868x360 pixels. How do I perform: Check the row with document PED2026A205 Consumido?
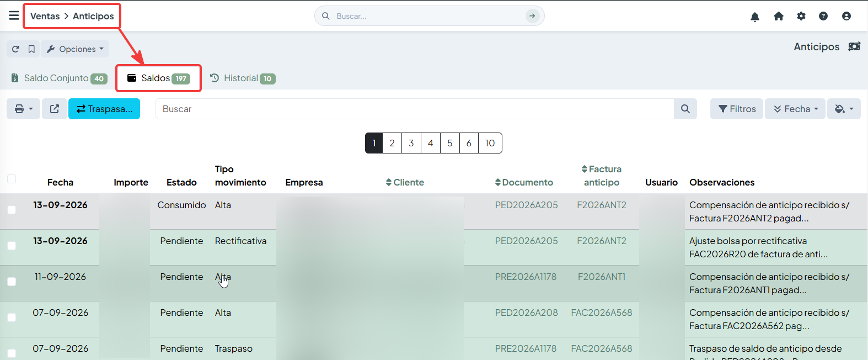(12, 210)
